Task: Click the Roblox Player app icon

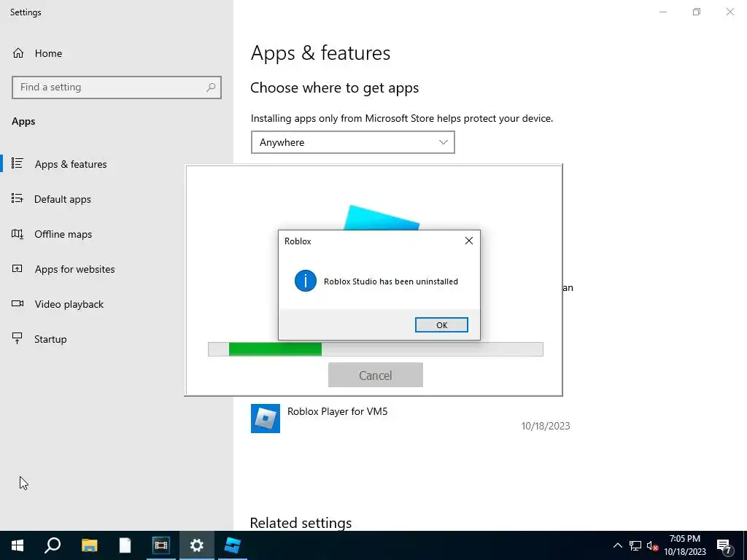Action: (x=266, y=419)
